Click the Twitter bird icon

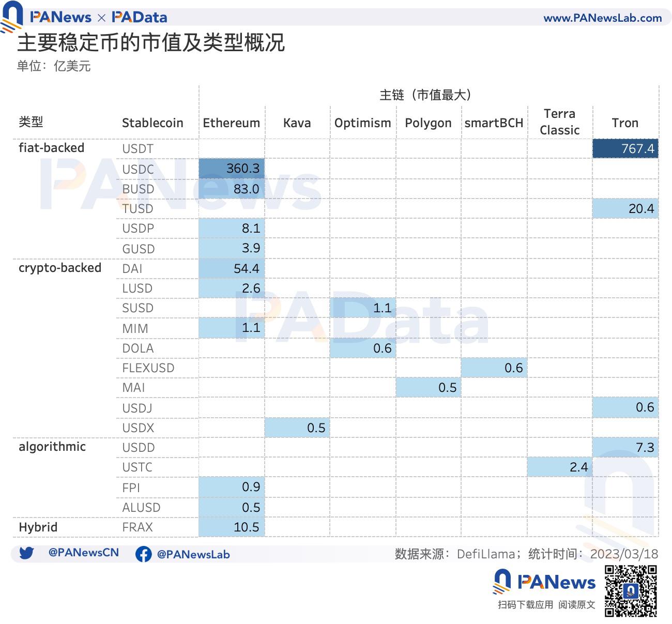click(26, 553)
